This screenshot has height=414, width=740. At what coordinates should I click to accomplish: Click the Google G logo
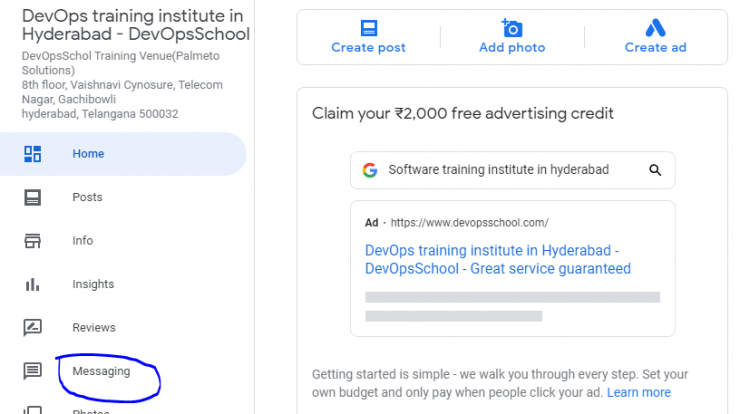[x=370, y=170]
